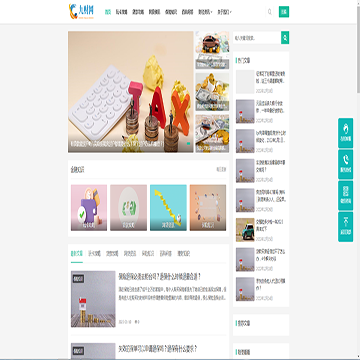Switch to the last article list tab
This screenshot has width=360, height=360.
(x=183, y=253)
